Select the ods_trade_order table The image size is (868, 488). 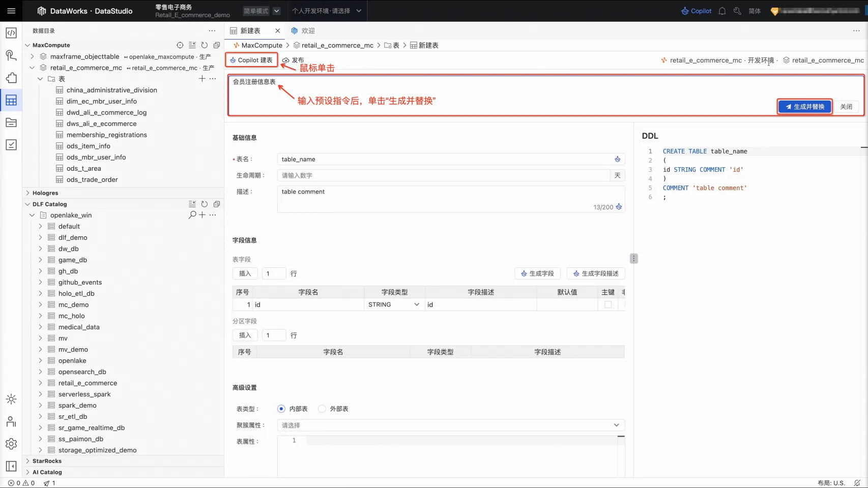(x=92, y=179)
